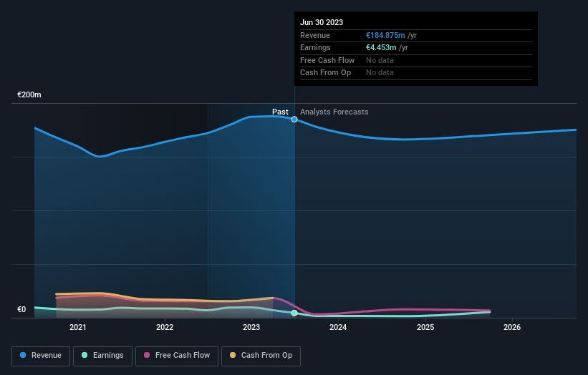Image resolution: width=588 pixels, height=375 pixels.
Task: Toggle the Free Cash Flow legend button
Action: coord(177,356)
